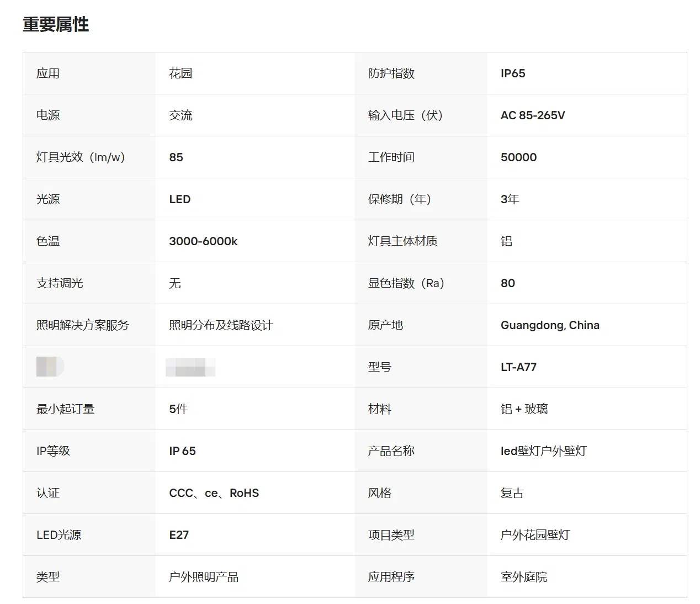
Task: Click the 认证 label
Action: click(48, 493)
